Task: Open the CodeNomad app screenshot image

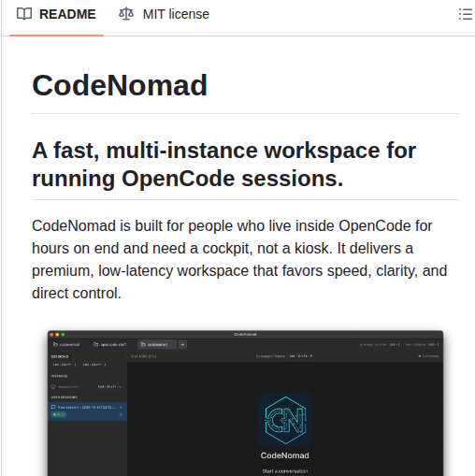Action: coord(245,403)
